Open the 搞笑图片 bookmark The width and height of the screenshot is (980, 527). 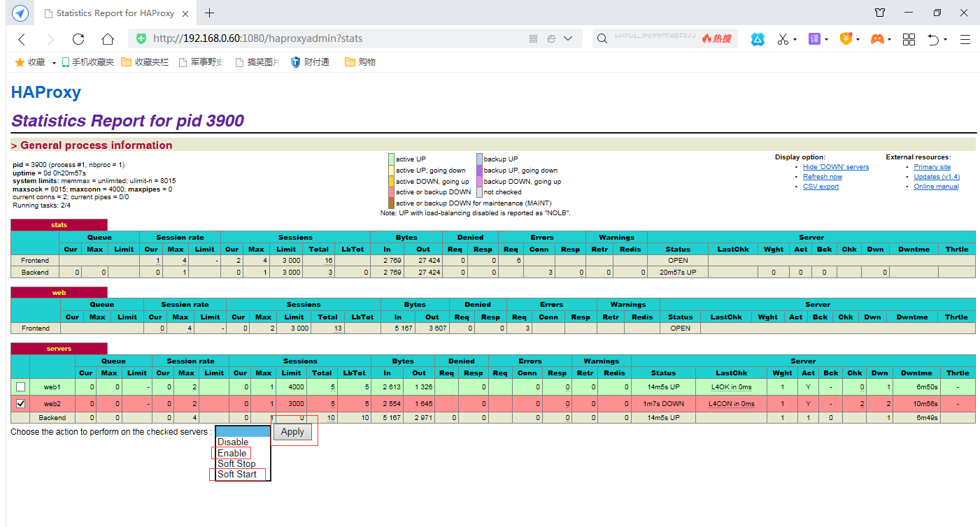(x=258, y=62)
